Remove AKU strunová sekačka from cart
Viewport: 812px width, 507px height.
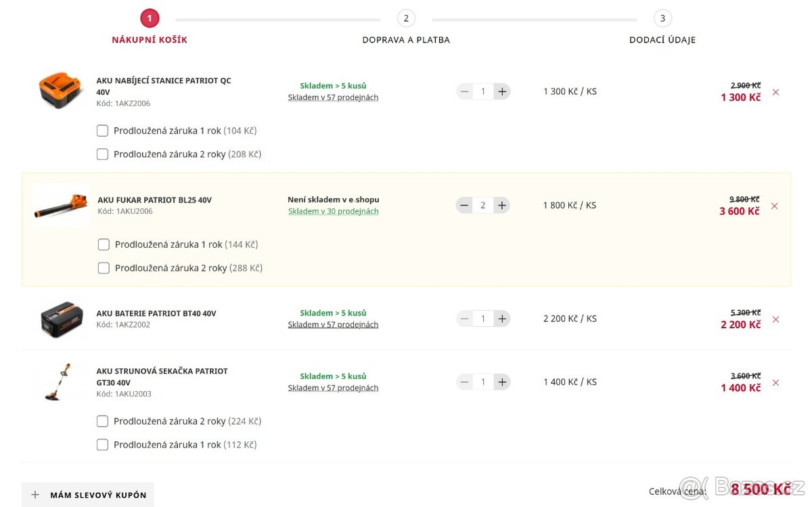click(x=775, y=382)
